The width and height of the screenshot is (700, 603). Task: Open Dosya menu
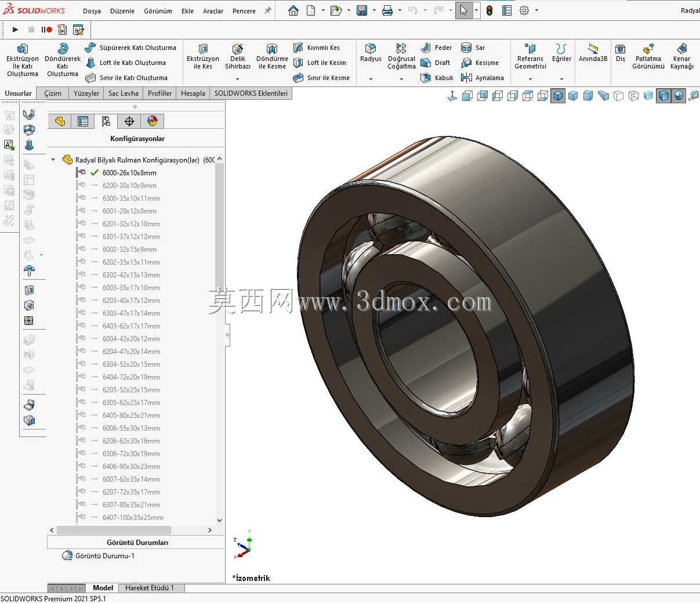(x=92, y=11)
